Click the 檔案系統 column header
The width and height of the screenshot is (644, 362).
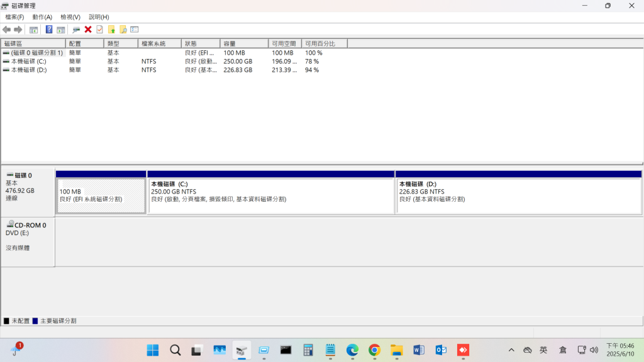[160, 43]
